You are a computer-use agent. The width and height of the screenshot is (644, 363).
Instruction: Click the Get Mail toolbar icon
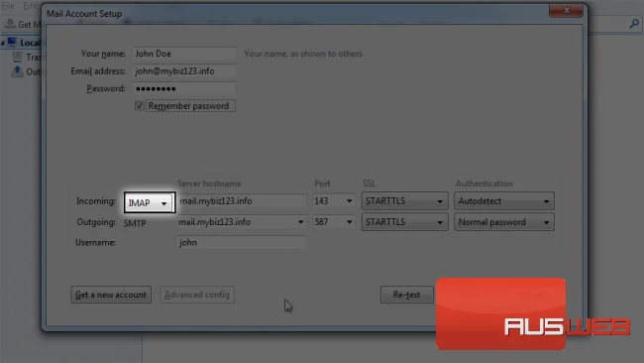[10, 24]
